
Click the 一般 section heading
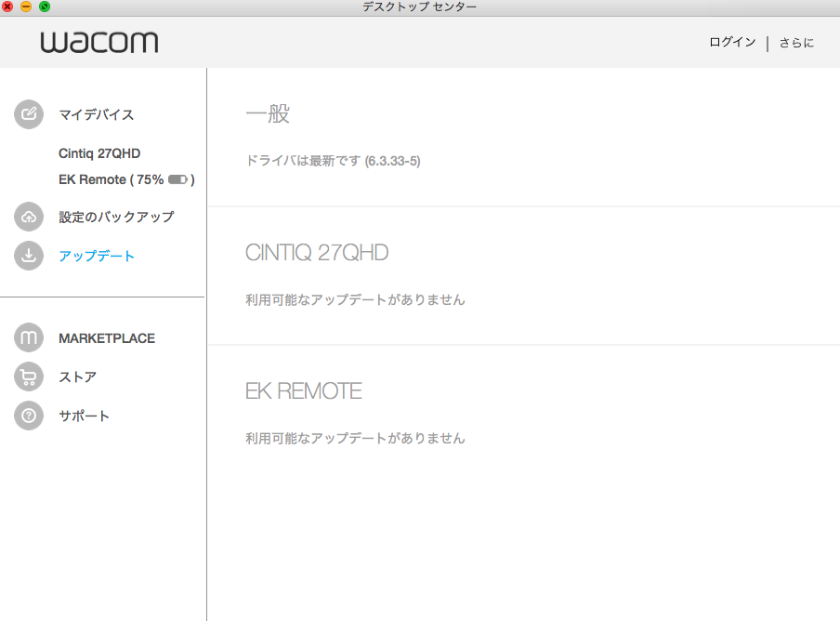click(268, 113)
